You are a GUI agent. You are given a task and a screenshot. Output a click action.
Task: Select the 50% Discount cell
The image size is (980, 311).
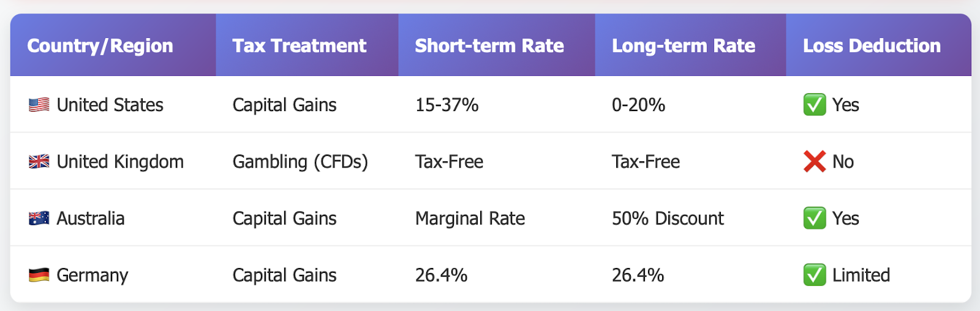668,218
